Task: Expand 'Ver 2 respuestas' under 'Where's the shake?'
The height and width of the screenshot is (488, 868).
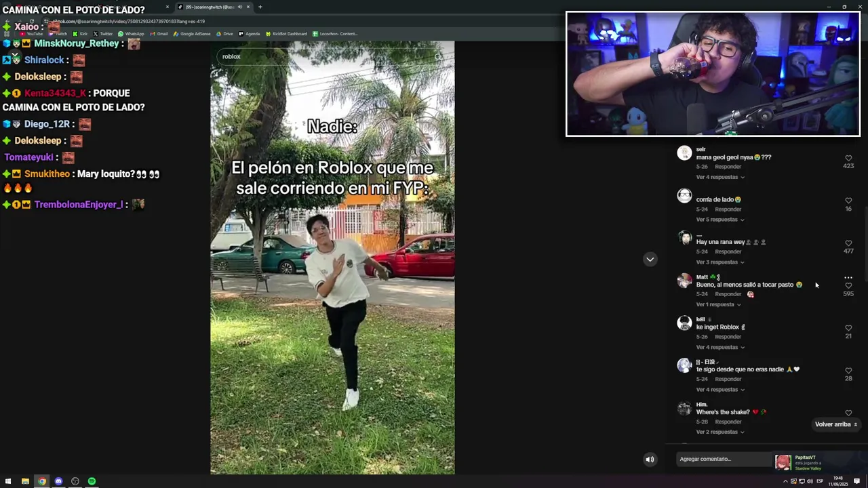Action: 720,432
